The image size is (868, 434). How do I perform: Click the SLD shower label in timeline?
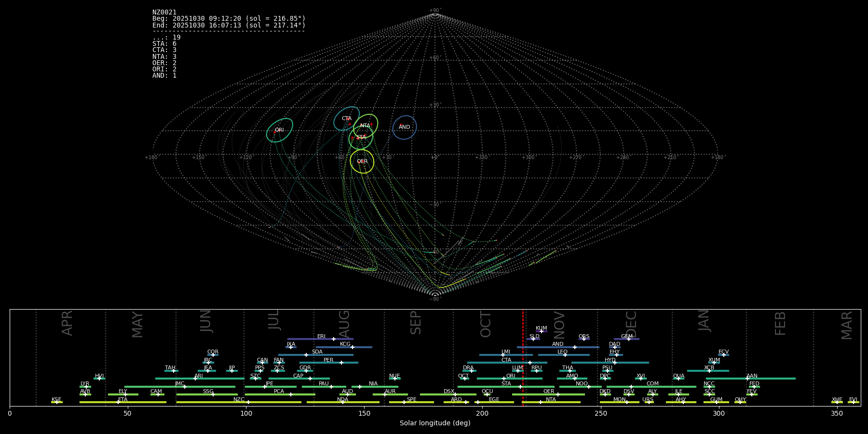click(x=534, y=337)
